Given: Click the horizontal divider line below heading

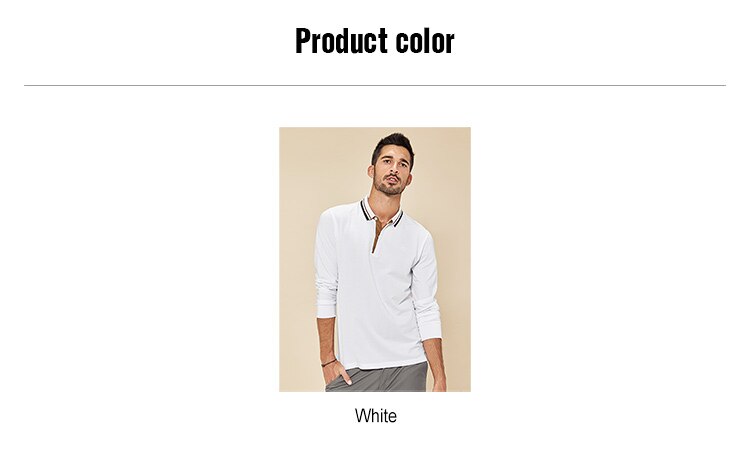Looking at the screenshot, I should point(375,86).
